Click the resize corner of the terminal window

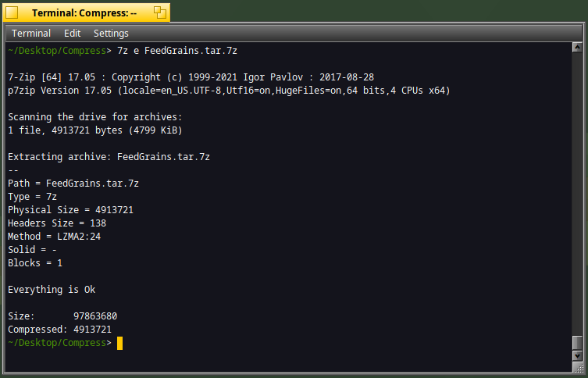pyautogui.click(x=577, y=366)
